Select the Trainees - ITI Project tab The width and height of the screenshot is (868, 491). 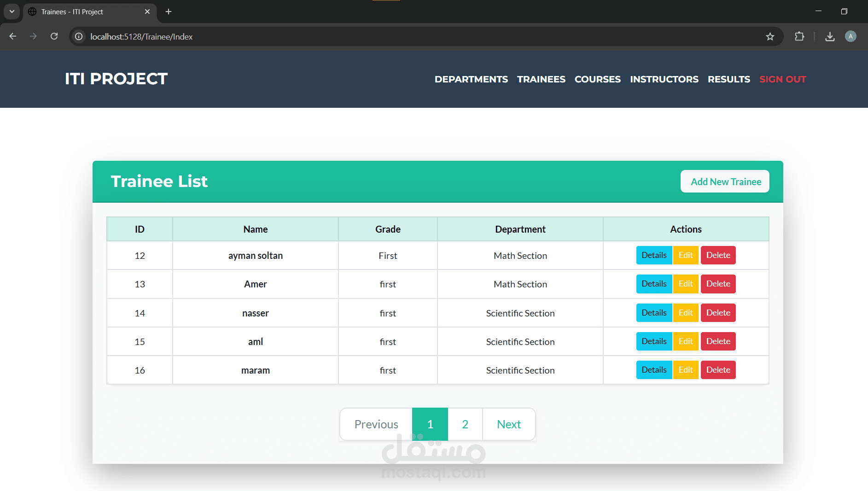tap(89, 12)
